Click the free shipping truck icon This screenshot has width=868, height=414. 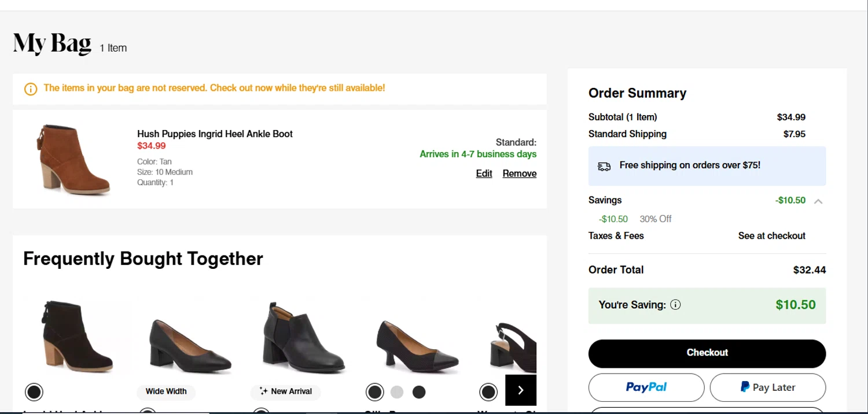click(x=604, y=166)
